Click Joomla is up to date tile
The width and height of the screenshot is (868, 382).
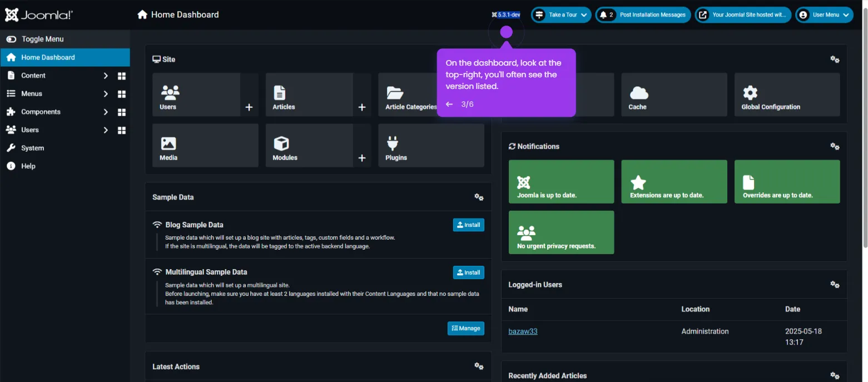tap(562, 182)
